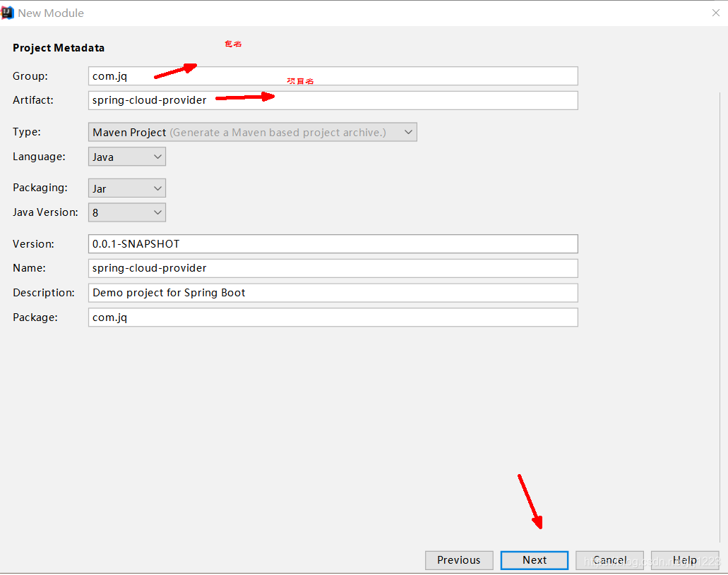Click the Description: label
The width and height of the screenshot is (728, 575).
pyautogui.click(x=44, y=293)
